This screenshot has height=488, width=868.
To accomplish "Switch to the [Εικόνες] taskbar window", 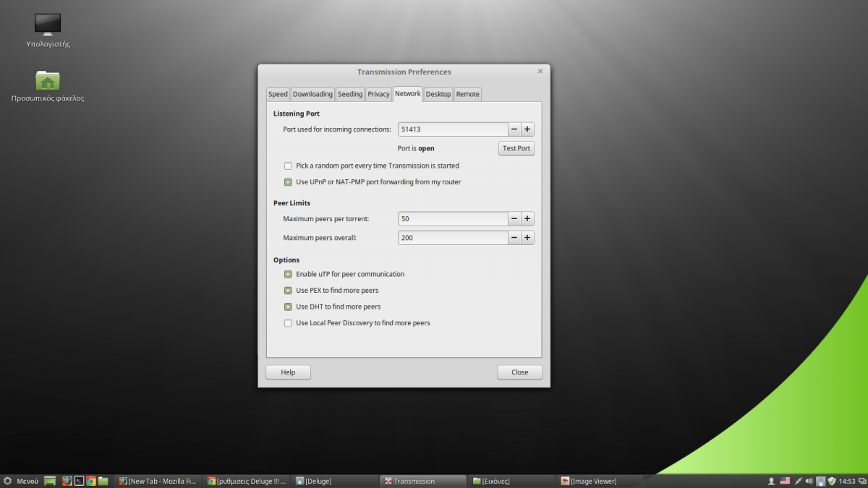I will click(x=513, y=481).
